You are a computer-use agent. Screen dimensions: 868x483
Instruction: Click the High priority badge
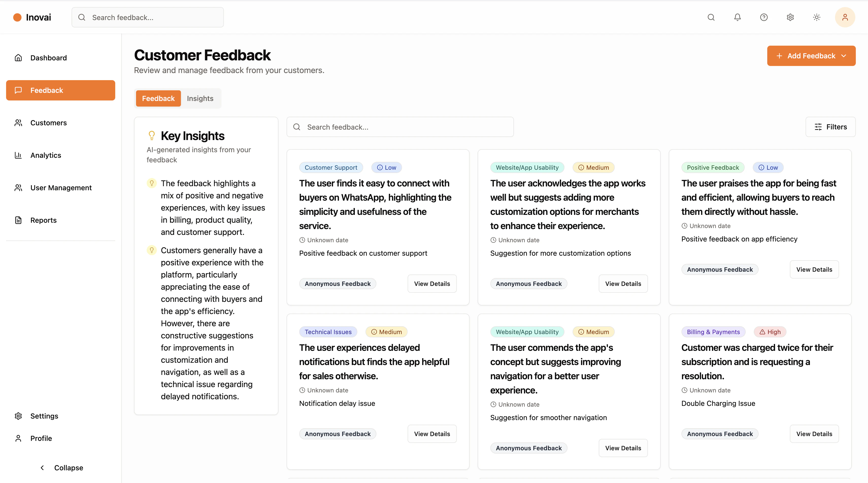pos(770,332)
